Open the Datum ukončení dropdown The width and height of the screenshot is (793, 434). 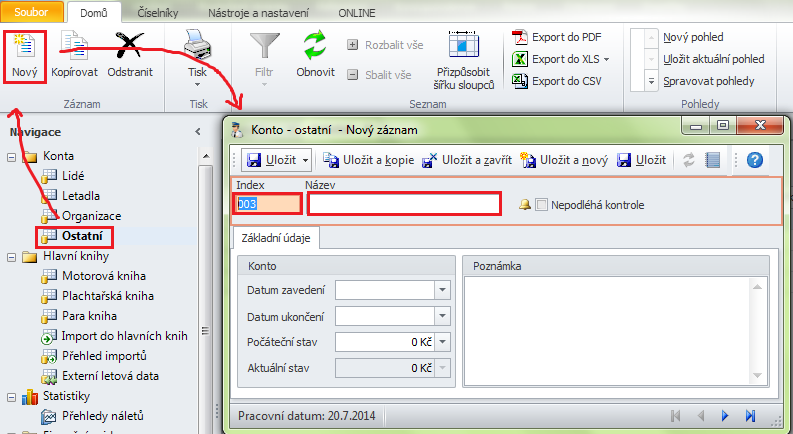(x=443, y=316)
